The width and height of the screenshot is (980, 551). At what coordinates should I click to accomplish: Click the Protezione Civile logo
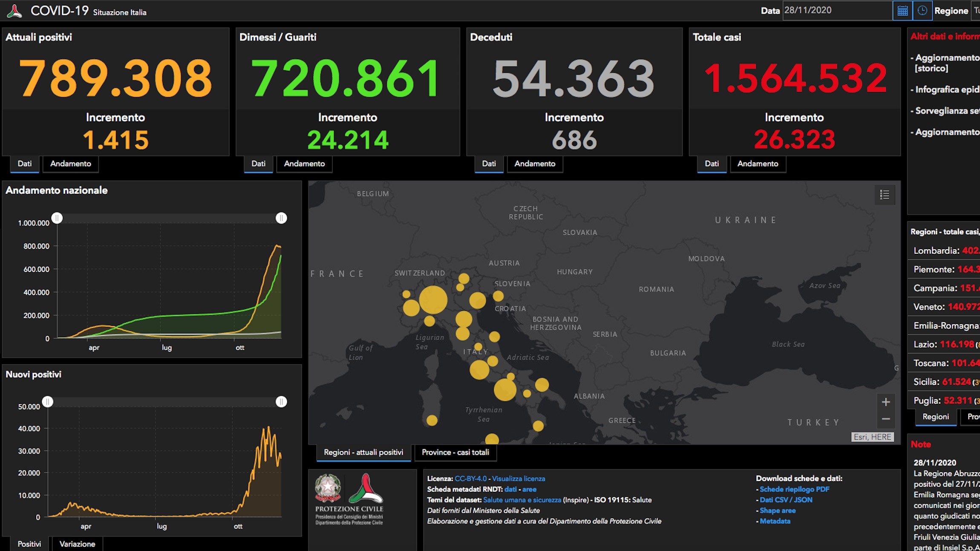coord(349,499)
